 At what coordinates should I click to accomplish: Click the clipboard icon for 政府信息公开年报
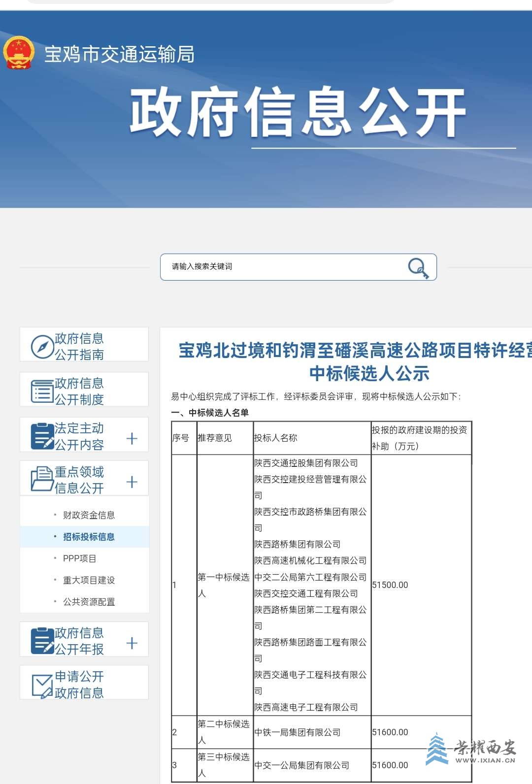[42, 640]
